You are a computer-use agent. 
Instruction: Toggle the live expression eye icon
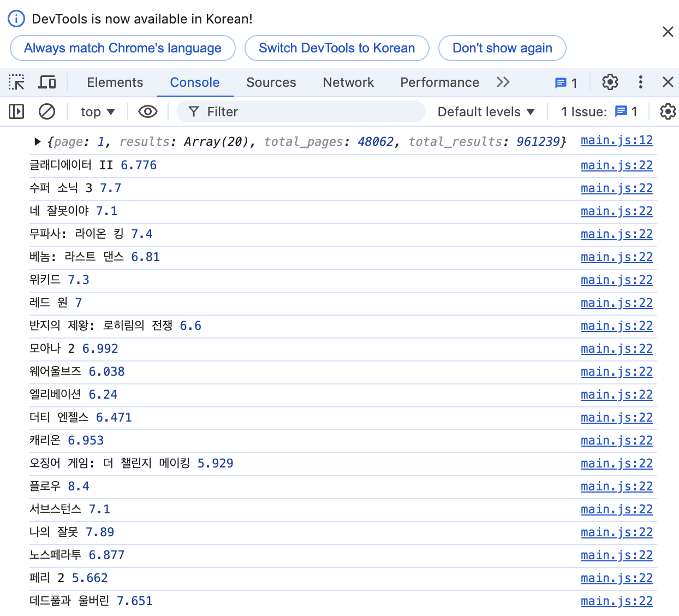click(148, 112)
